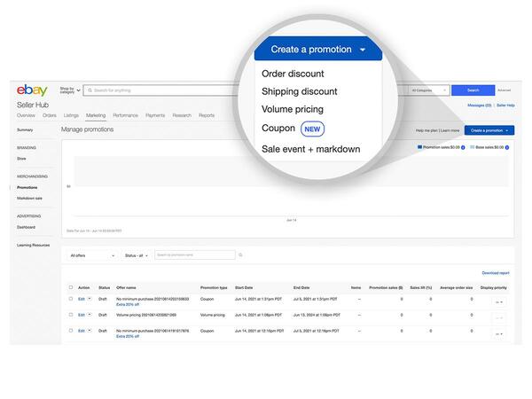Check the box for the 1:31pm coupon row

71,299
